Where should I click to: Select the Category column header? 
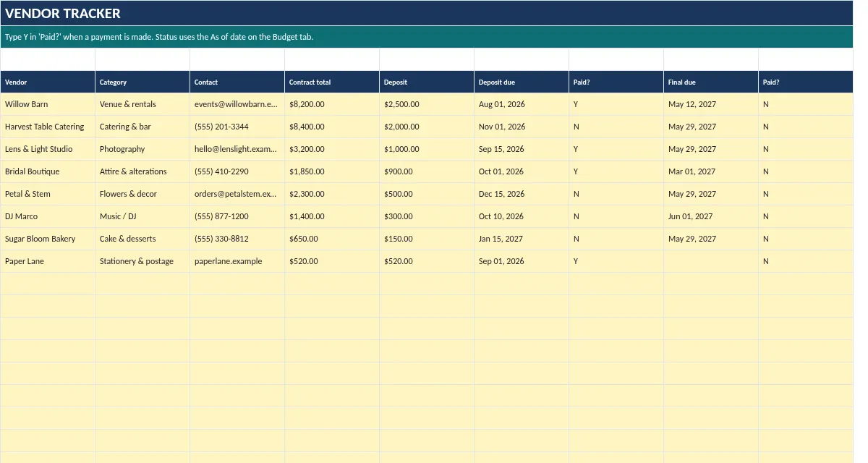point(142,82)
